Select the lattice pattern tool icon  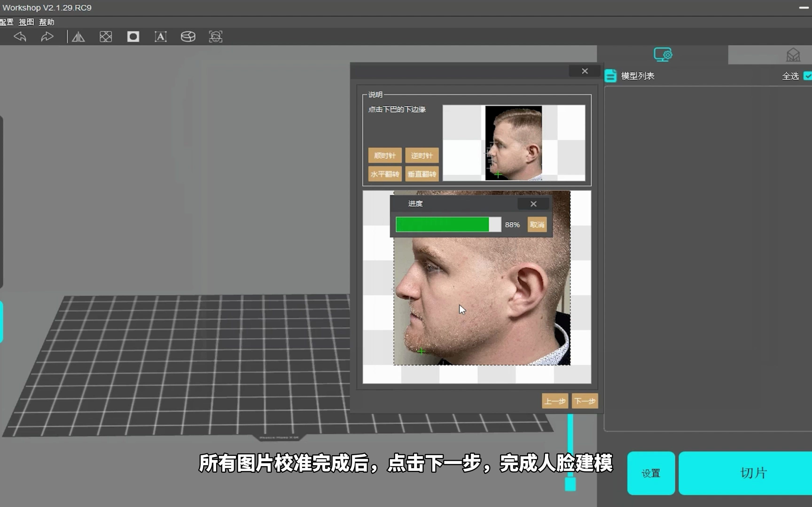[105, 37]
